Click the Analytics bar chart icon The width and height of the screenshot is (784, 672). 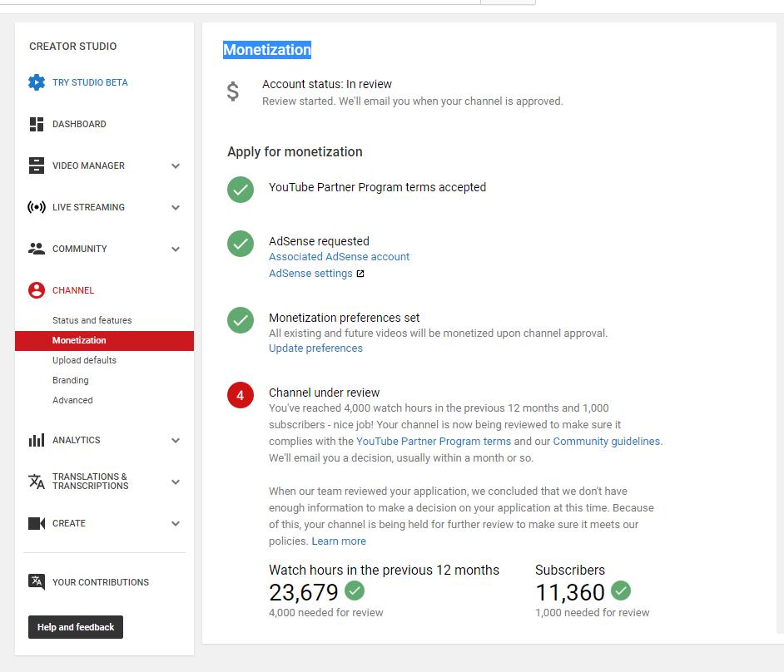[37, 440]
